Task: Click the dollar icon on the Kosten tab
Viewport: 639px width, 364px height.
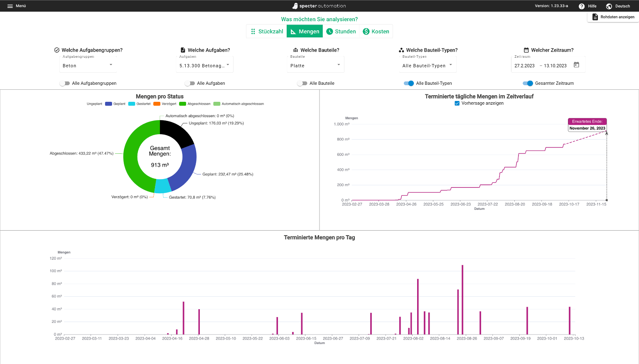Action: 366,31
